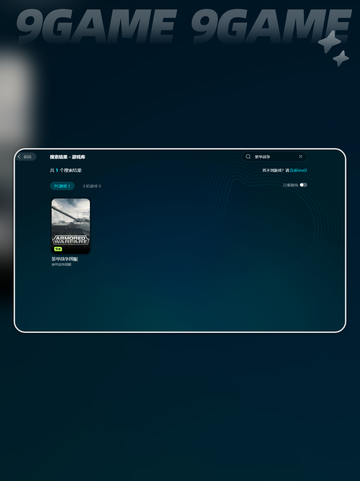Click the green tag badge on the cover

click(x=58, y=249)
